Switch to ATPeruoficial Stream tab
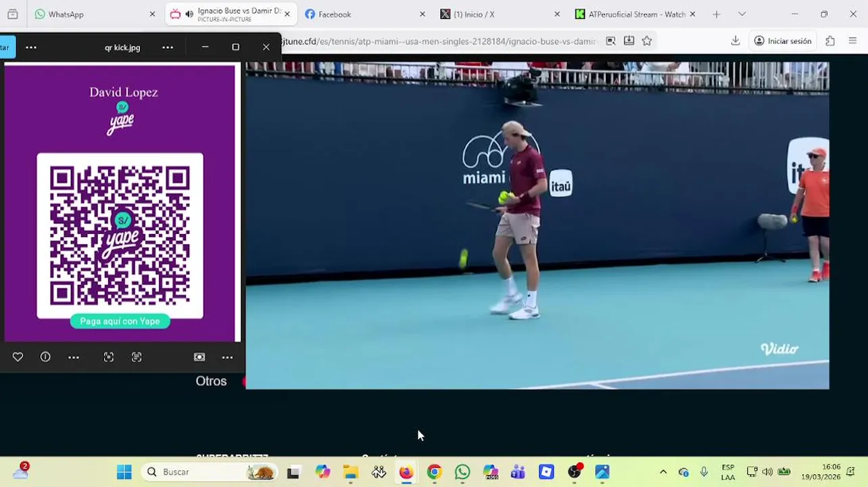Viewport: 868px width, 487px height. coord(634,14)
